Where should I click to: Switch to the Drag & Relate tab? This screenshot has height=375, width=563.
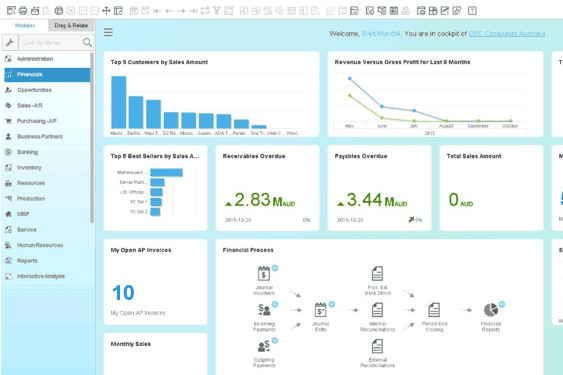coord(71,26)
